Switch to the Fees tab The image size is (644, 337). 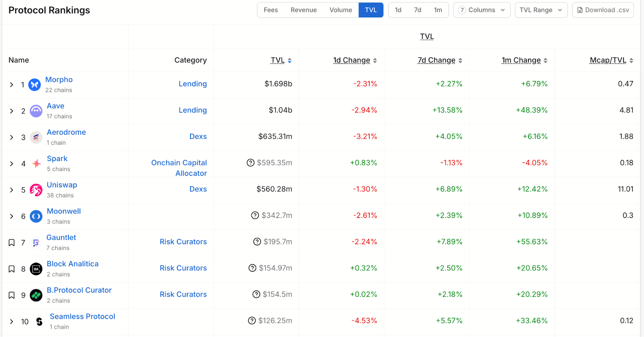click(x=270, y=10)
